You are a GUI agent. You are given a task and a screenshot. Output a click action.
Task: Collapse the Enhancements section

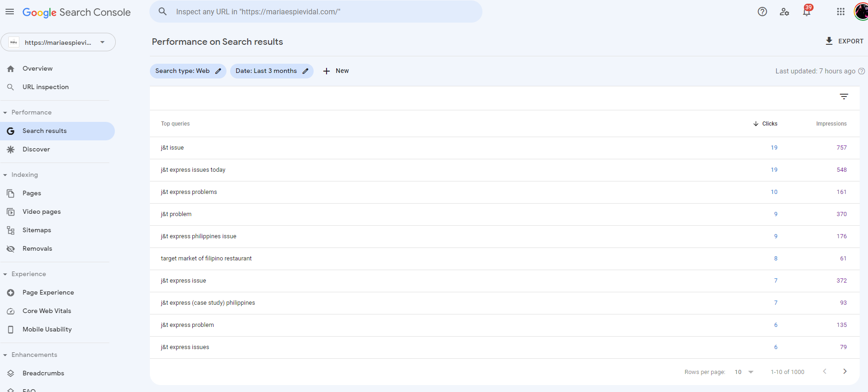[x=5, y=355]
